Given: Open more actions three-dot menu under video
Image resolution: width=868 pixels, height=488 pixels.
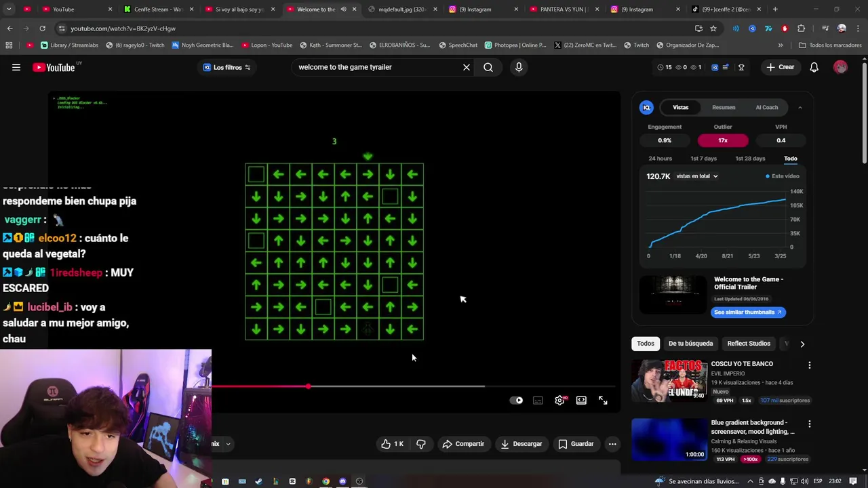Looking at the screenshot, I should click(612, 444).
